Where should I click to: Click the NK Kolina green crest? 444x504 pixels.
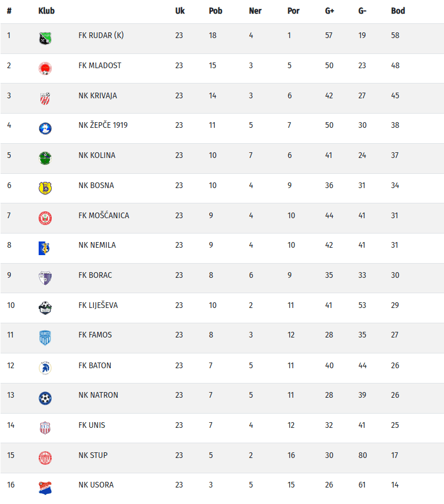(45, 159)
